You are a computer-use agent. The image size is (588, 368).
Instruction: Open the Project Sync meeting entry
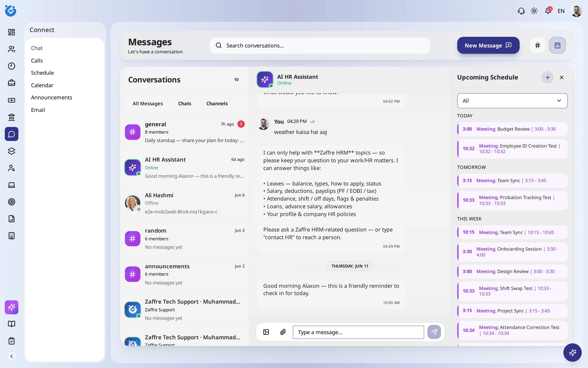(512, 311)
